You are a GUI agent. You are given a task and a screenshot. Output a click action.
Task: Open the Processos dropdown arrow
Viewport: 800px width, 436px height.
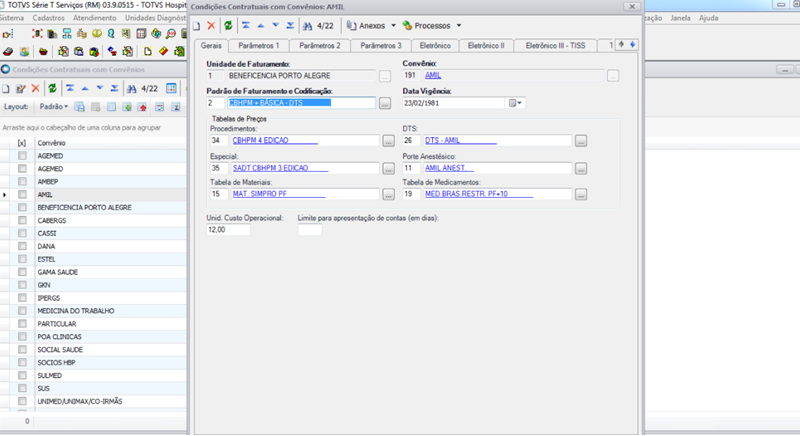[x=459, y=25]
